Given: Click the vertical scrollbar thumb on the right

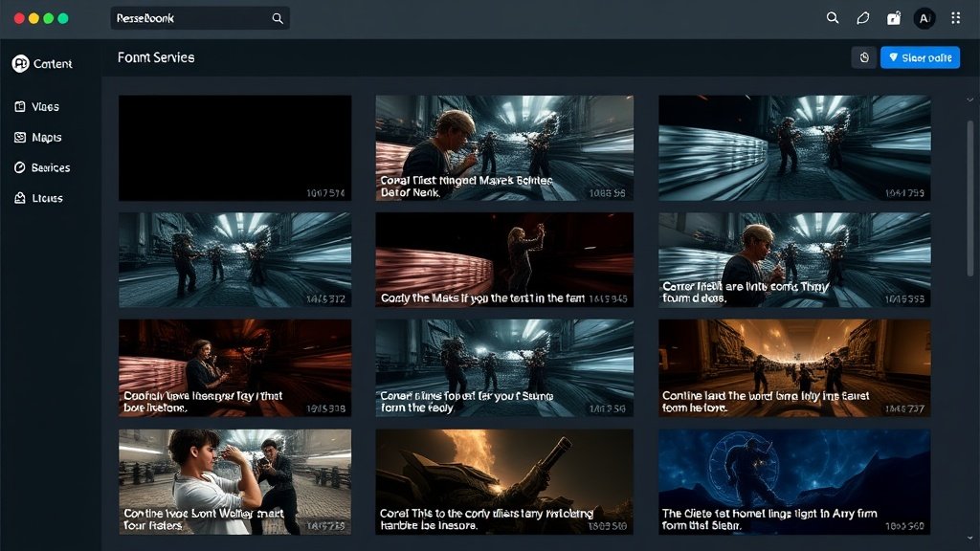Looking at the screenshot, I should 970,198.
